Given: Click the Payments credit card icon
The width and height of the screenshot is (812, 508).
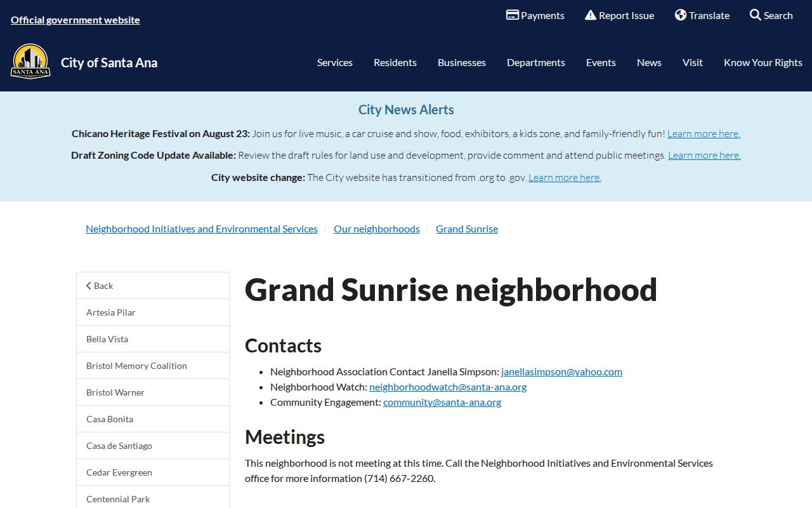Looking at the screenshot, I should coord(513,15).
